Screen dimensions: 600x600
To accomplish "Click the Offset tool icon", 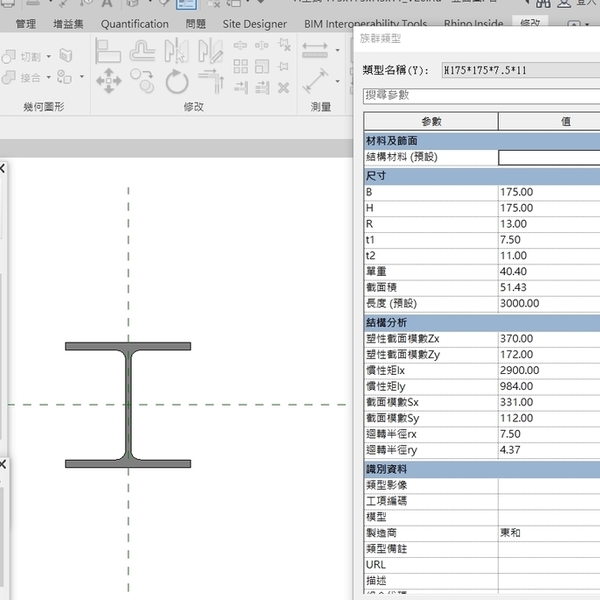I will click(x=141, y=50).
